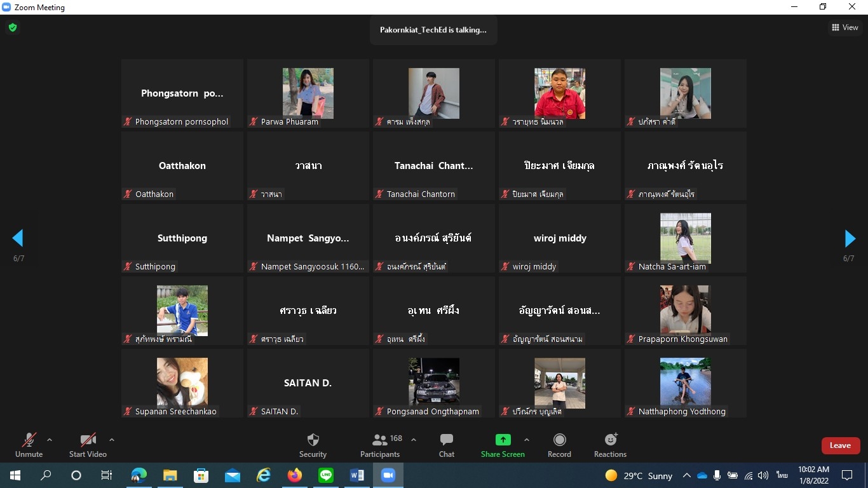Expand video options arrow beside Start Video
Image resolution: width=868 pixels, height=488 pixels.
112,440
